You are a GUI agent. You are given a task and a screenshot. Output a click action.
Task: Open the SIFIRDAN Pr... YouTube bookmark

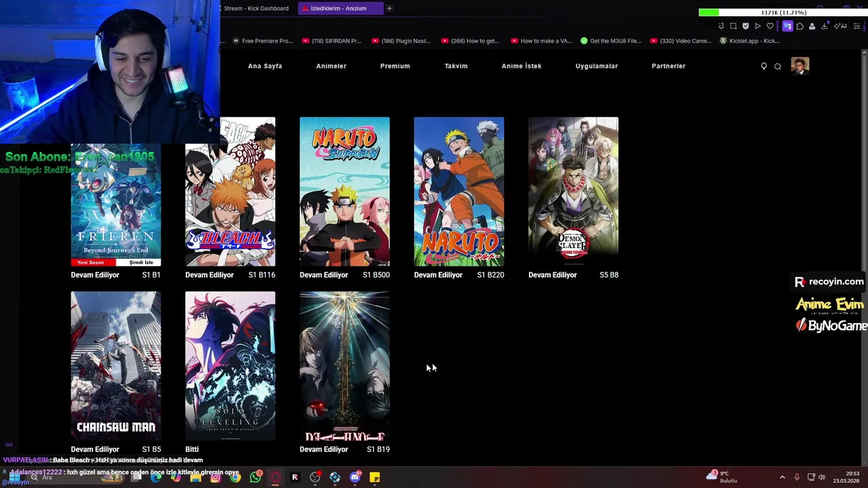pyautogui.click(x=332, y=41)
